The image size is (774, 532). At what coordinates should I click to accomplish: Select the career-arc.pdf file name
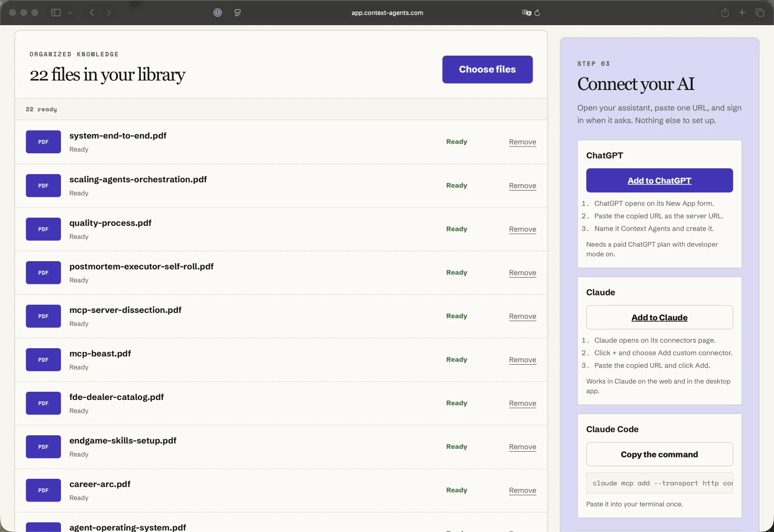click(100, 484)
